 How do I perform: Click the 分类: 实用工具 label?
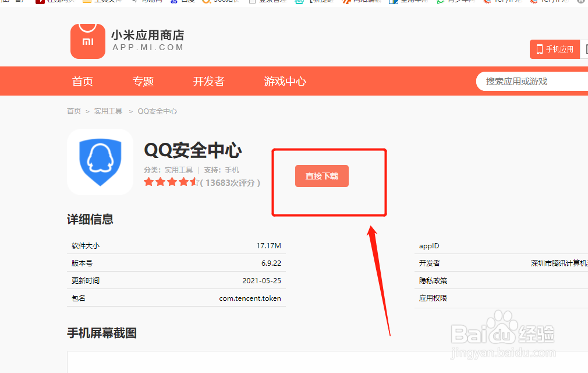pyautogui.click(x=168, y=170)
